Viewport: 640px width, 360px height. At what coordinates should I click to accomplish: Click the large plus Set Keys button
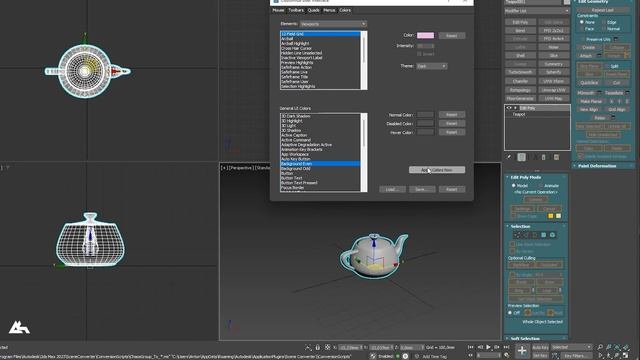(x=522, y=350)
